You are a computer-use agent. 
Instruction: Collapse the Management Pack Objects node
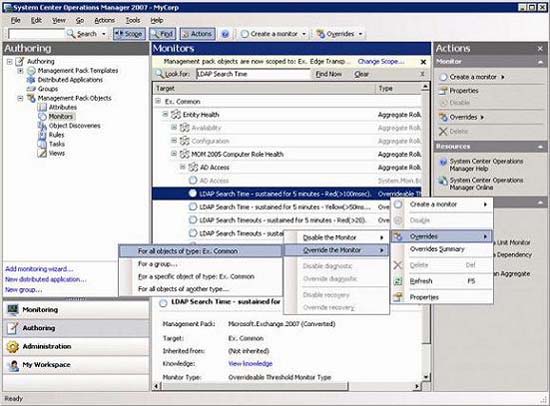click(20, 98)
